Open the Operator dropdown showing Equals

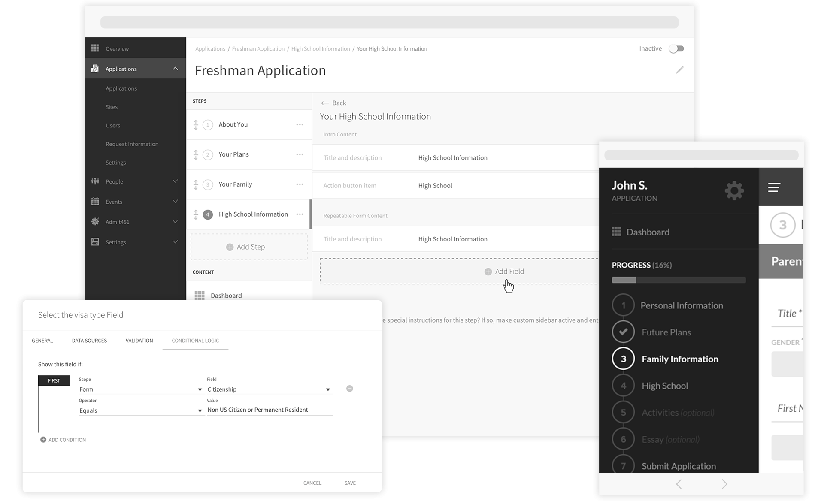click(140, 410)
